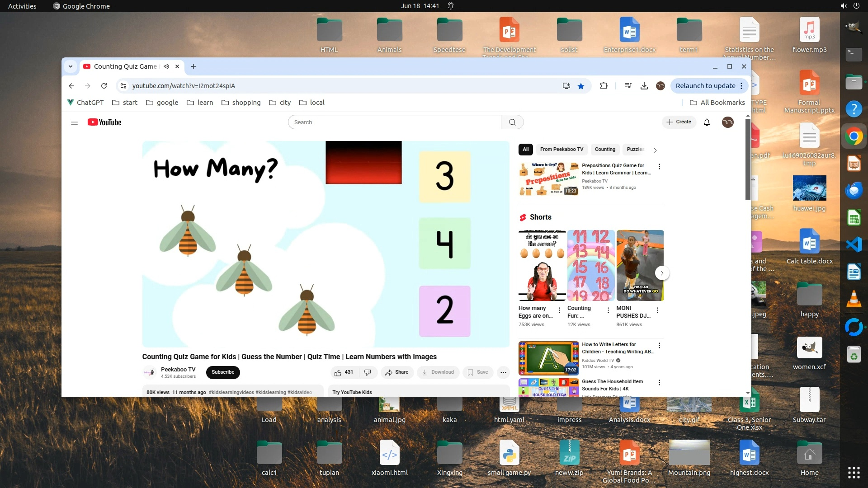
Task: Open Prepositions Quiz Game video thumbnail
Action: pos(548,179)
